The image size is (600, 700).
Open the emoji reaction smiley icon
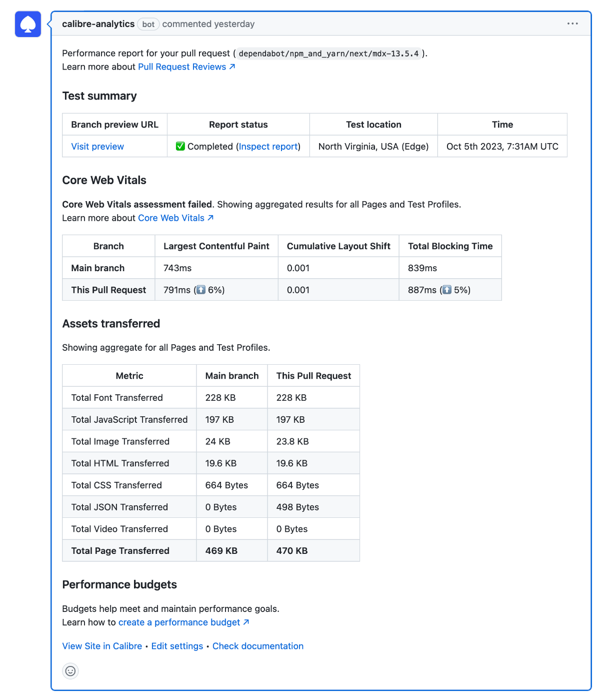[x=70, y=671]
